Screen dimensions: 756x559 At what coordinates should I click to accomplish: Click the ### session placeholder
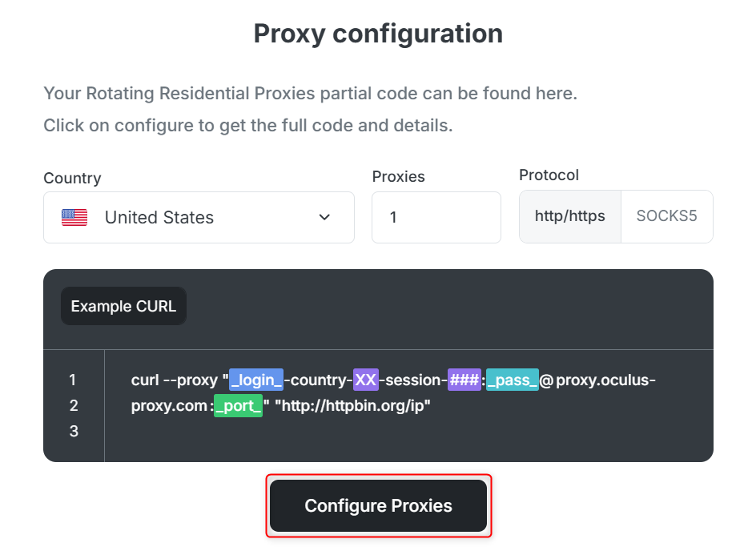pyautogui.click(x=464, y=380)
